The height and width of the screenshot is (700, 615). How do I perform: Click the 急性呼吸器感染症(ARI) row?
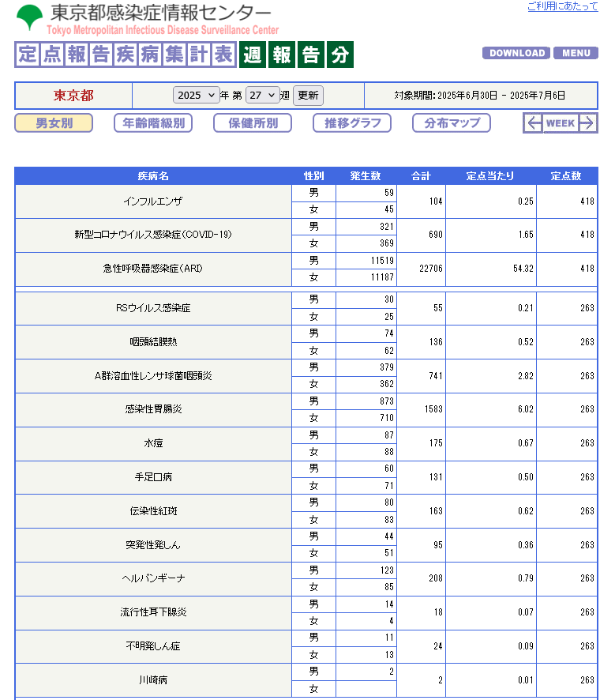(x=153, y=269)
